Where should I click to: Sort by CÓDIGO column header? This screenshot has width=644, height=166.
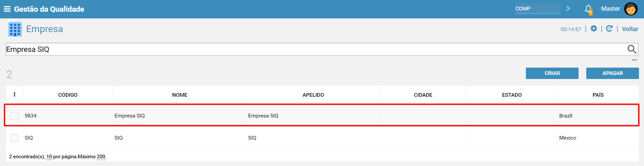[x=68, y=95]
